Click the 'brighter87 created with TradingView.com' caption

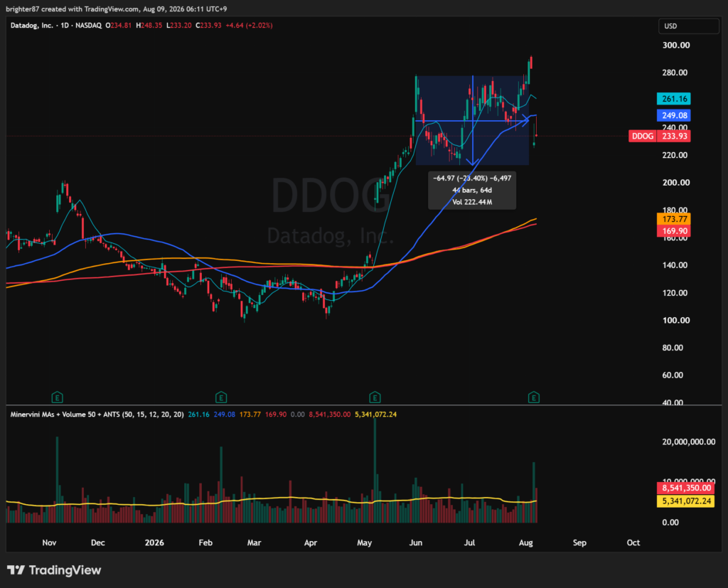coord(72,9)
